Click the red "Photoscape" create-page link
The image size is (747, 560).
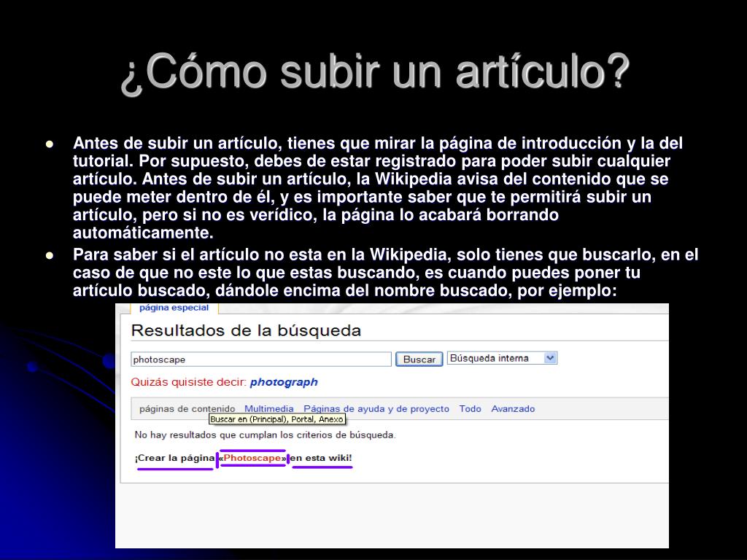[x=252, y=458]
